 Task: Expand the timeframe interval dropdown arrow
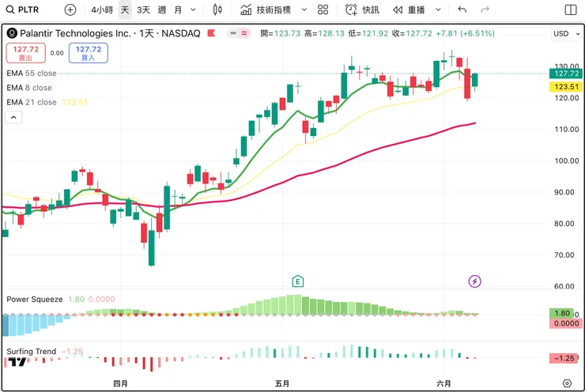pos(194,9)
